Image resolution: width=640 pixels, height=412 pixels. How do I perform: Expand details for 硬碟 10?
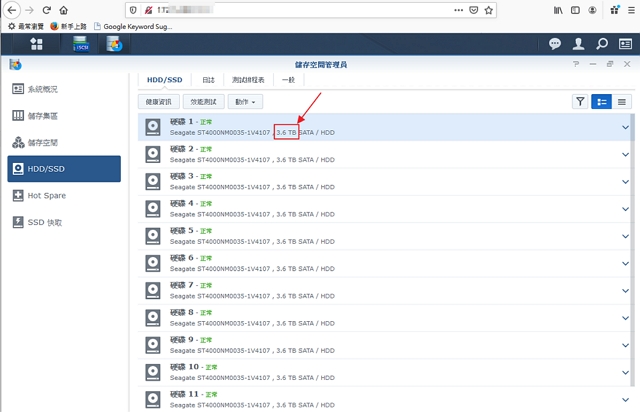[625, 372]
